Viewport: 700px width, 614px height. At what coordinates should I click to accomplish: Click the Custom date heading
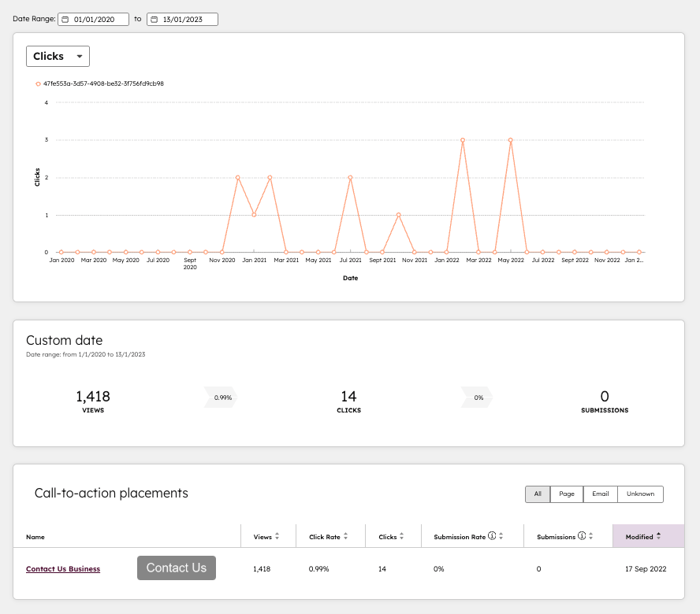tap(64, 340)
